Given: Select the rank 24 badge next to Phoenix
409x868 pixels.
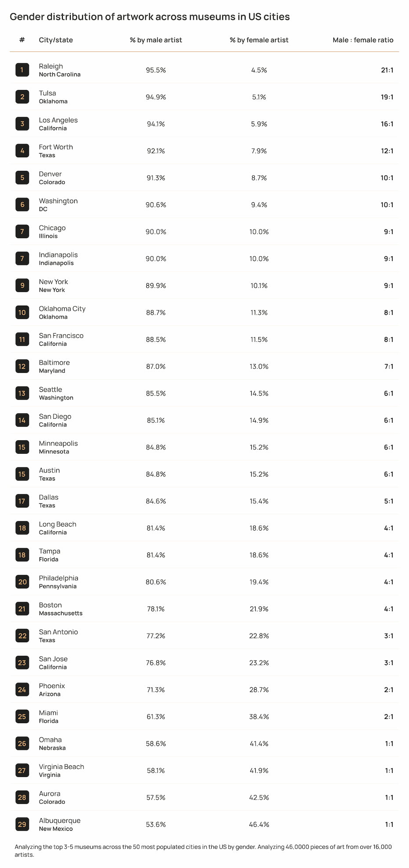Looking at the screenshot, I should [x=22, y=689].
